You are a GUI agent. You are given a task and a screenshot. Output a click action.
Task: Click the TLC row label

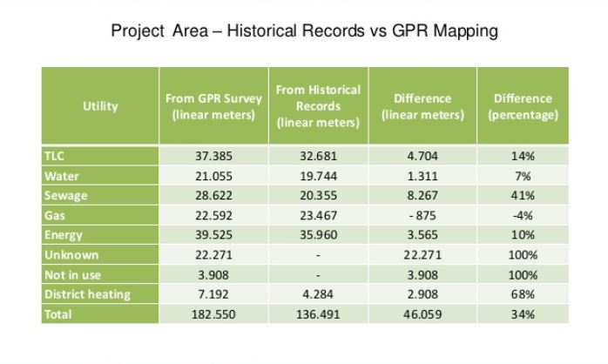pos(56,156)
